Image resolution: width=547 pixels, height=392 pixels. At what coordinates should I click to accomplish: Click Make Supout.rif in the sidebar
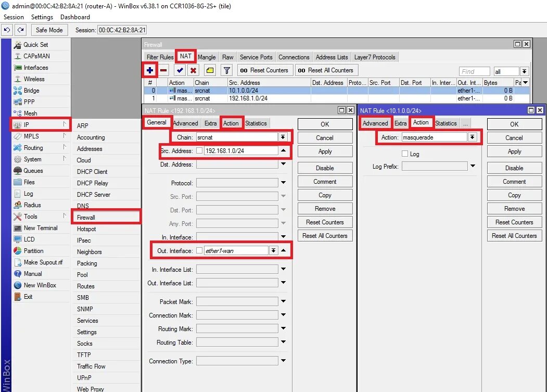tap(43, 262)
